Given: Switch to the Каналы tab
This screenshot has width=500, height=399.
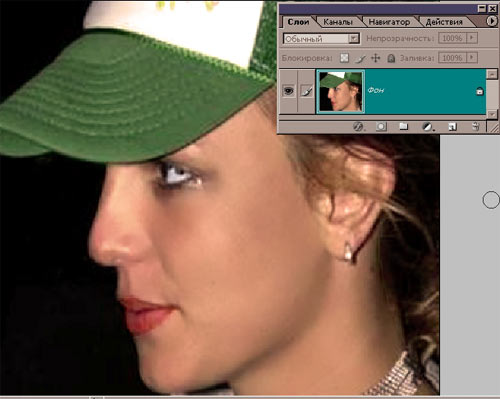Looking at the screenshot, I should [x=337, y=22].
